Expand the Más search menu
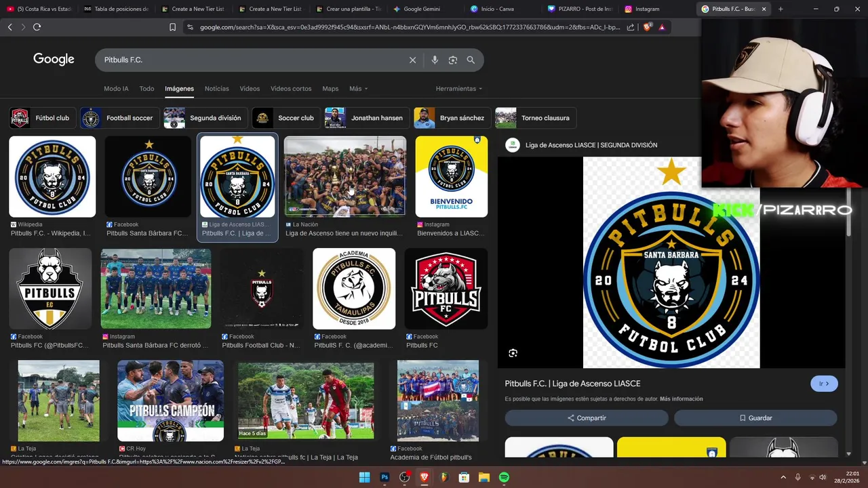 (358, 89)
